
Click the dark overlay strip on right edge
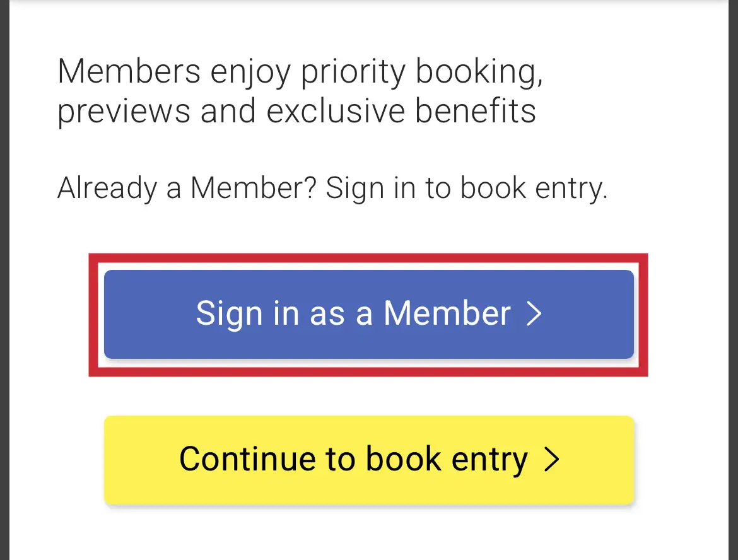(x=733, y=280)
